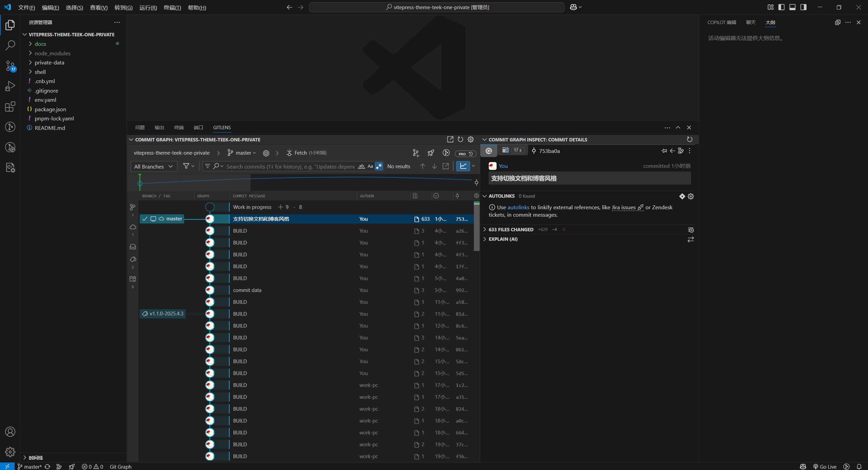The image size is (868, 470).
Task: Expand the docs folder
Action: [x=40, y=44]
